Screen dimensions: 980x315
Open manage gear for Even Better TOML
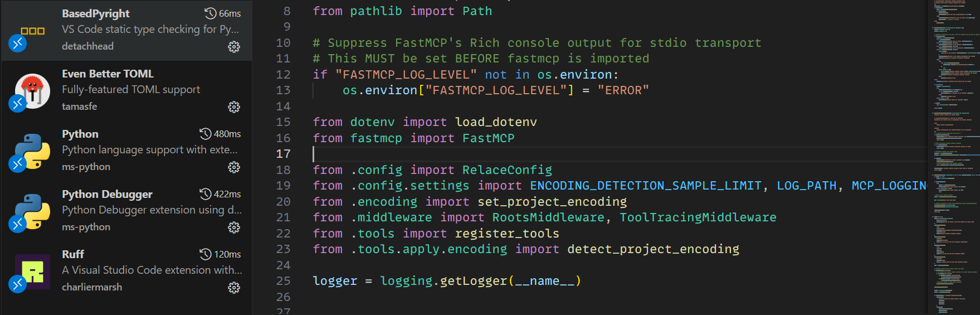tap(234, 107)
